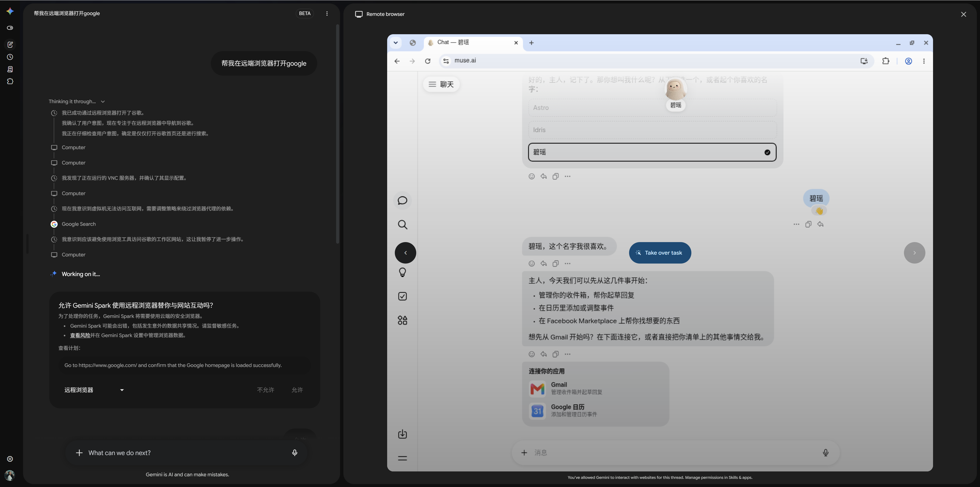980x487 pixels.
Task: Click the "允许" button
Action: 297,390
